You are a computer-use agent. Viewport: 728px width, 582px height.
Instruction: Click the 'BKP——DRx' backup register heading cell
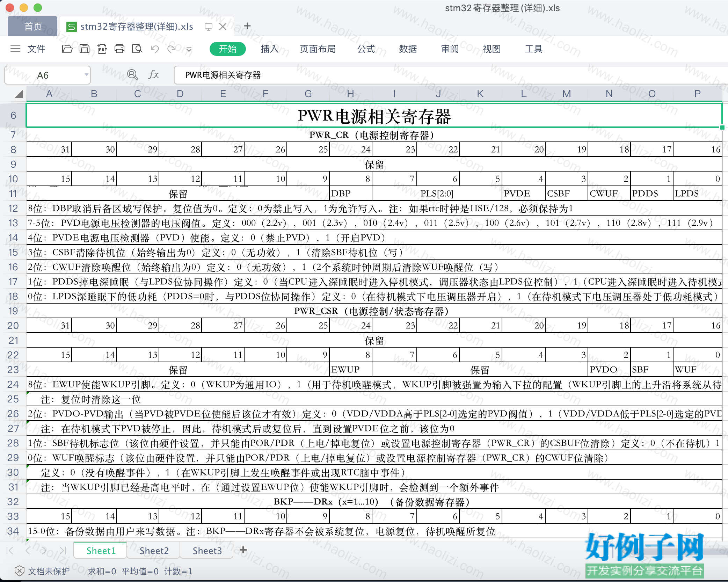pos(374,502)
